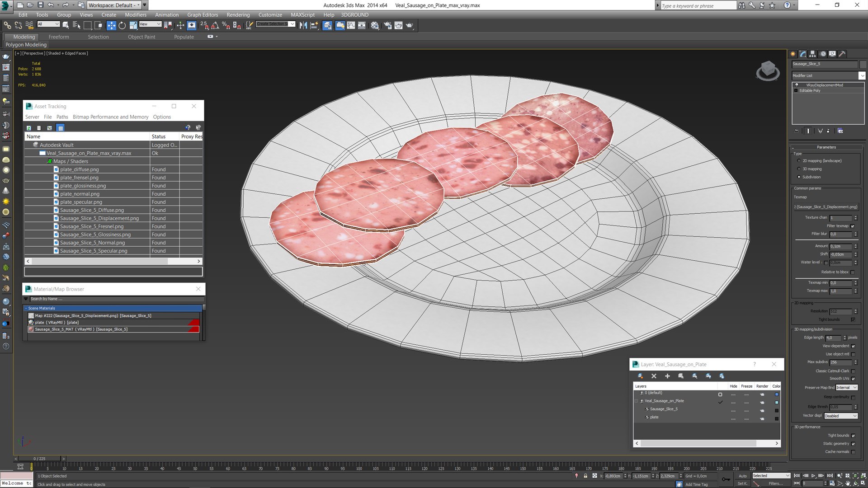The width and height of the screenshot is (868, 488).
Task: Open the Graph Editors menu
Action: point(202,15)
